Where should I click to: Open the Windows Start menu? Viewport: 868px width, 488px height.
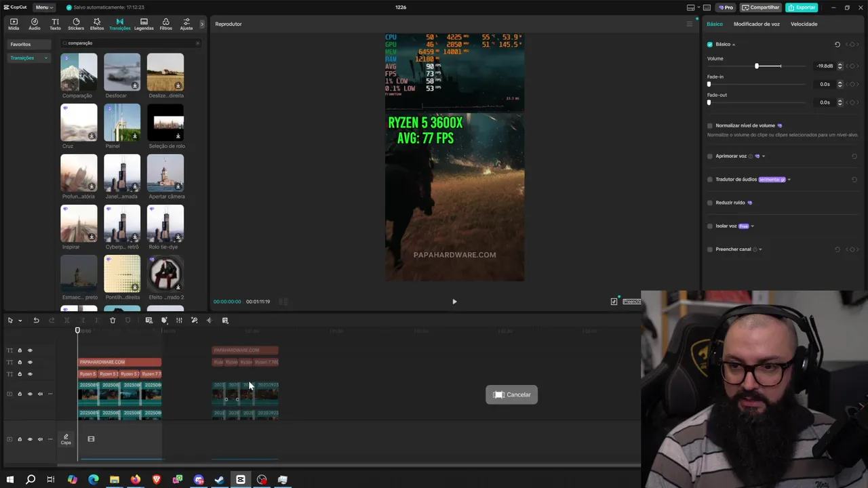(9, 480)
